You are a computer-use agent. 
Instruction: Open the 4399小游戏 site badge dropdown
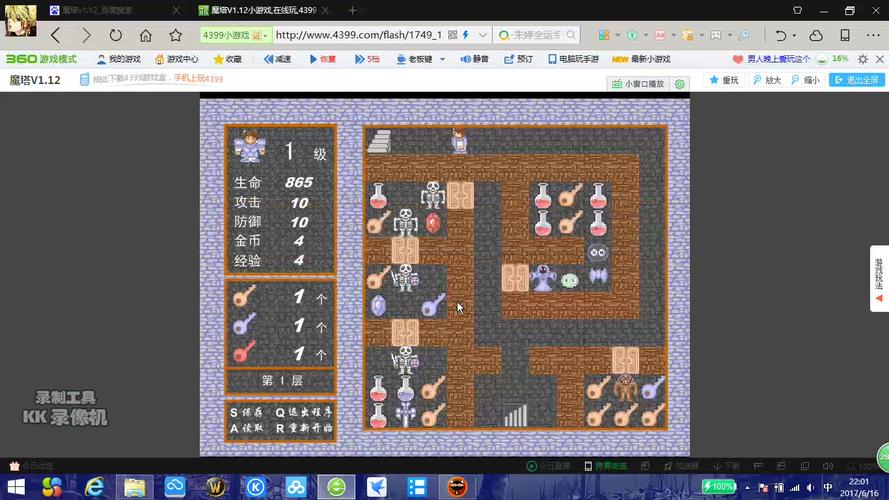[235, 35]
